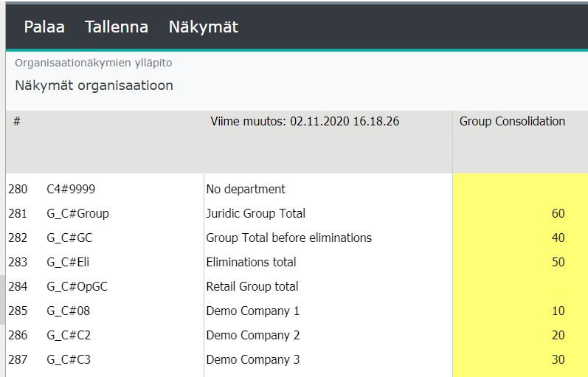Click the Group Consolidation column header
588x377 pixels.
(512, 122)
